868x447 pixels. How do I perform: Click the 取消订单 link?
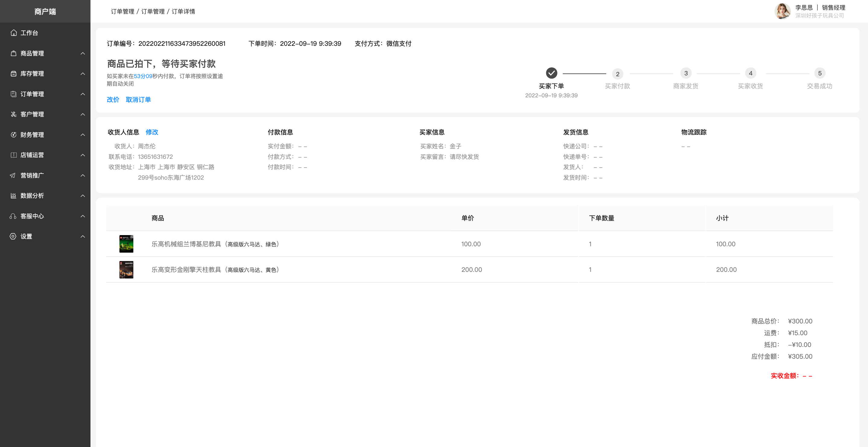coord(138,99)
